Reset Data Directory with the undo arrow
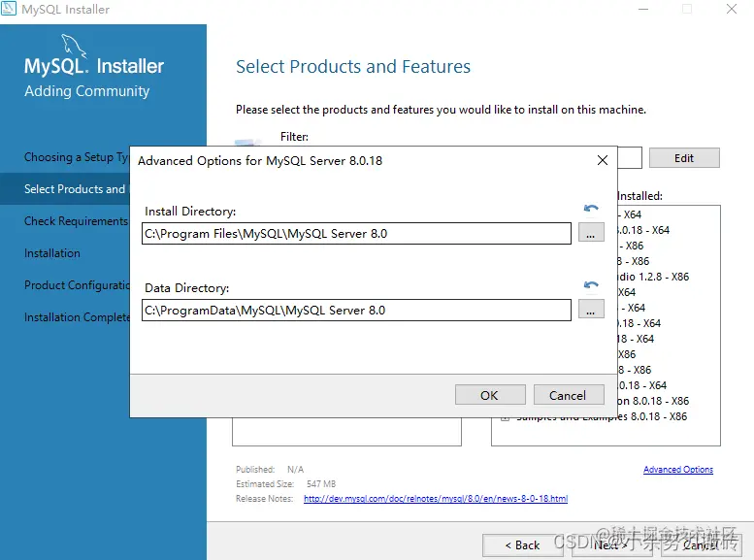 point(591,285)
